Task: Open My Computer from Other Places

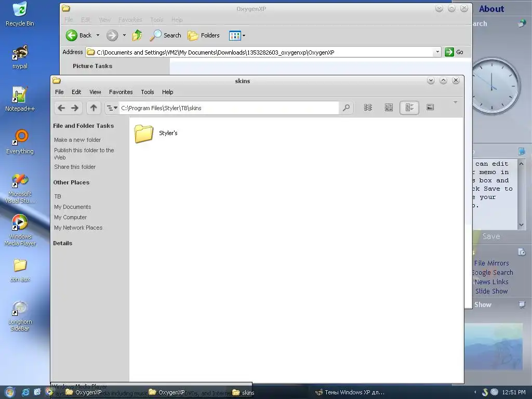Action: tap(70, 217)
